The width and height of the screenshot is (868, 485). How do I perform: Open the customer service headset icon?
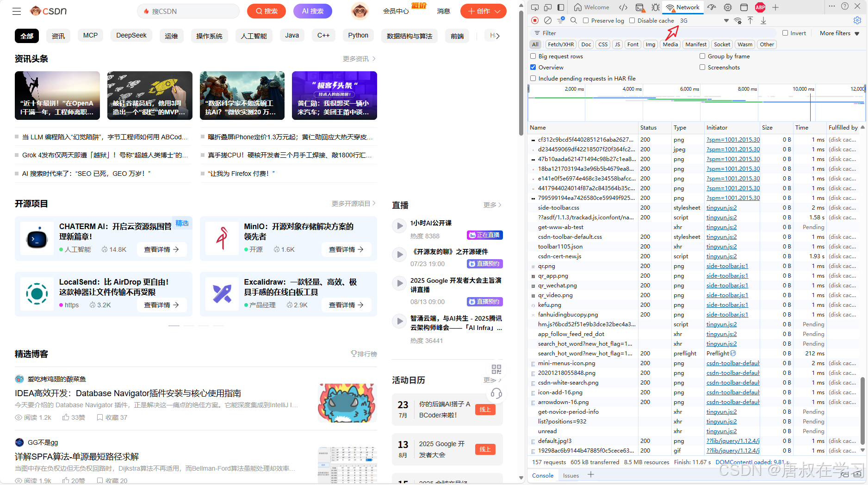click(496, 394)
